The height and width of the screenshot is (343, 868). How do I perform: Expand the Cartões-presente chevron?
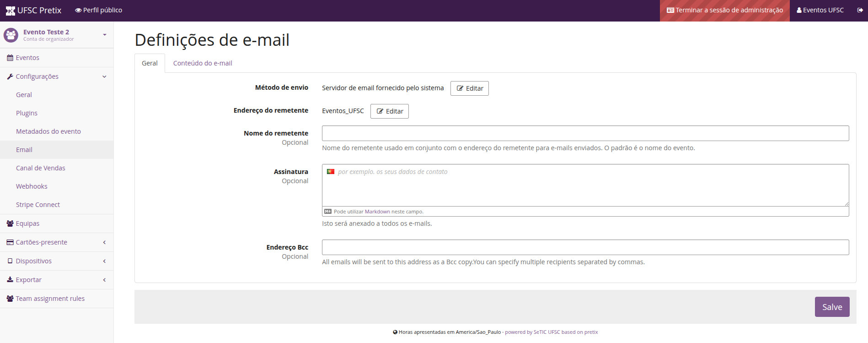pyautogui.click(x=104, y=242)
